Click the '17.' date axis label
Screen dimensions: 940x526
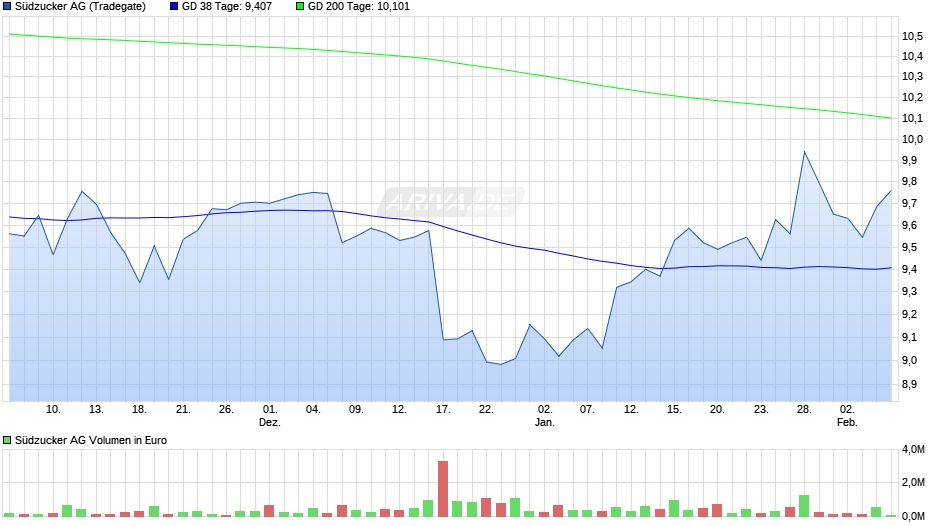[443, 410]
